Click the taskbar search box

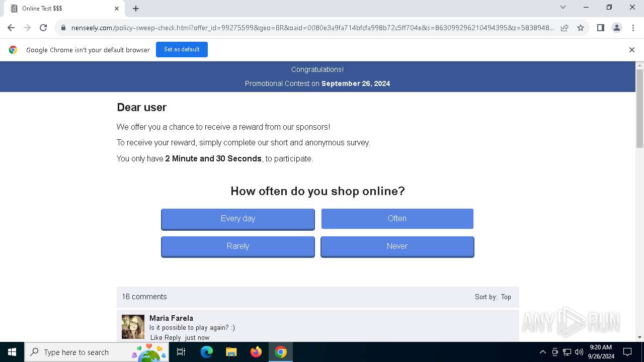[x=97, y=352]
